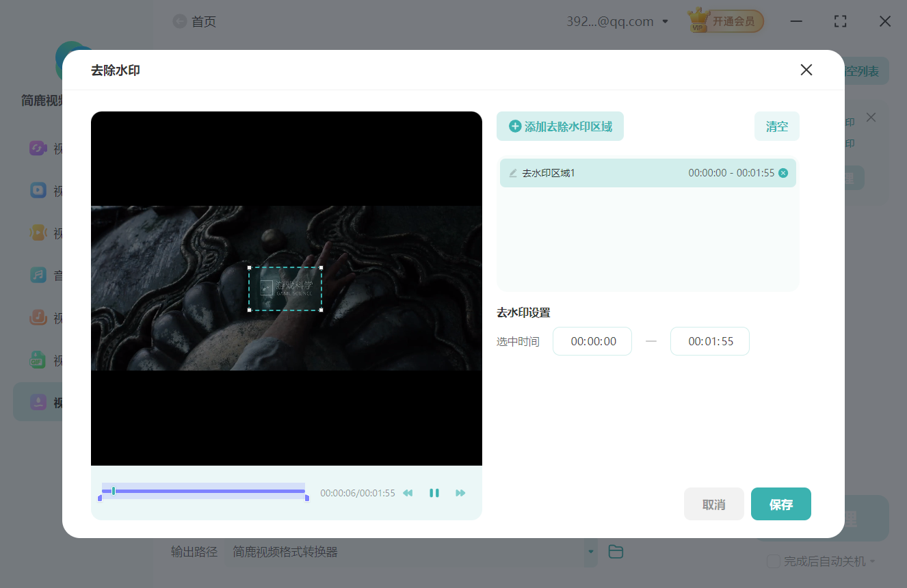Click the 清空 button

click(x=776, y=126)
